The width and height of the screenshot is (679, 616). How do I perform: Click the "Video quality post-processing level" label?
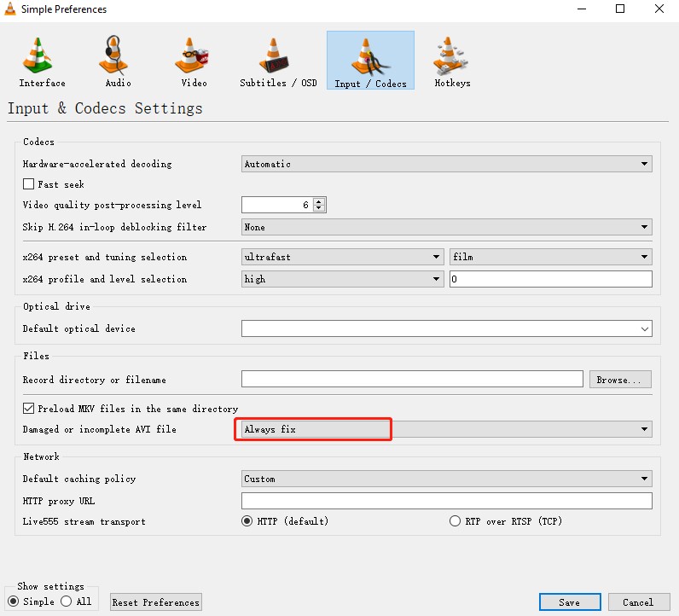[x=112, y=205]
